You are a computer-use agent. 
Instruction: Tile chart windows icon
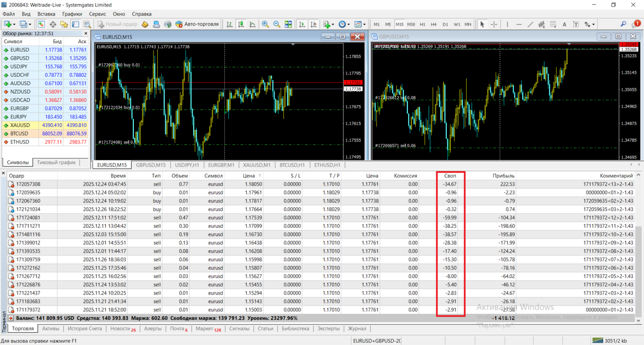click(288, 24)
